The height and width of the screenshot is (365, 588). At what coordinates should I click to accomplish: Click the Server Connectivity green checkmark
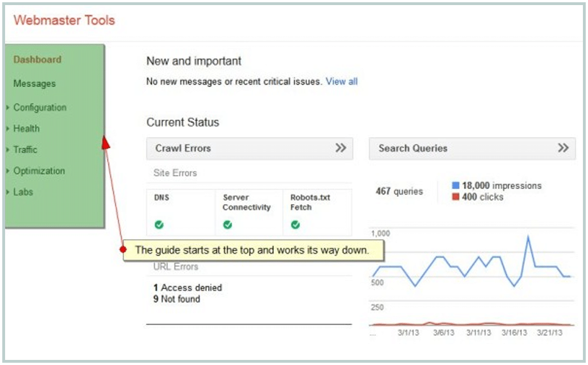227,225
